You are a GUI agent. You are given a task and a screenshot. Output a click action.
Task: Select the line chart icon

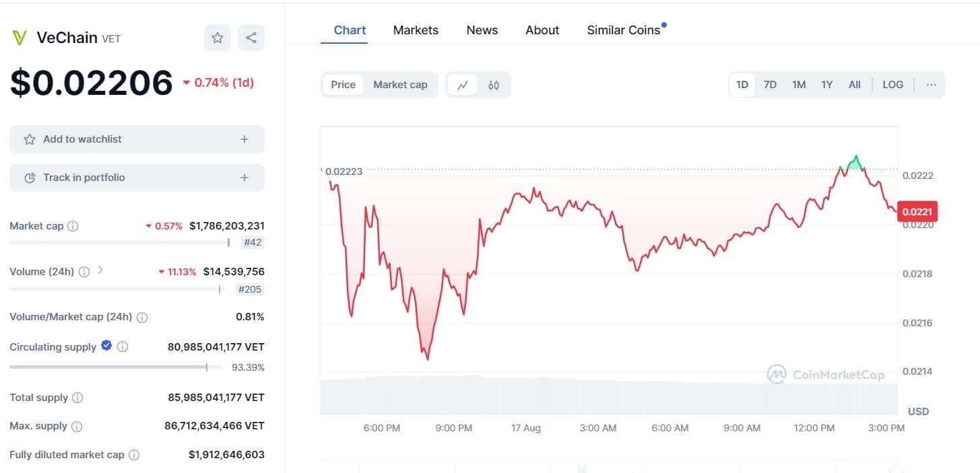coord(463,85)
